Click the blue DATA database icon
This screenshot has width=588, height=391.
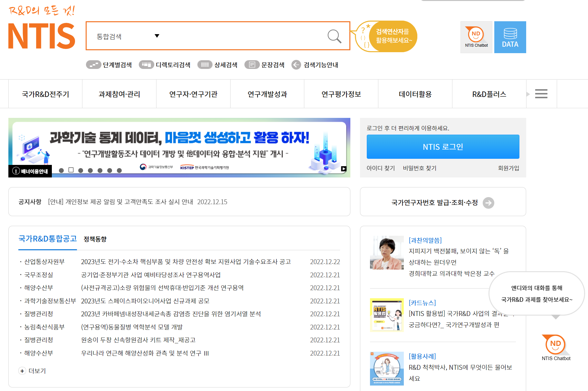510,36
